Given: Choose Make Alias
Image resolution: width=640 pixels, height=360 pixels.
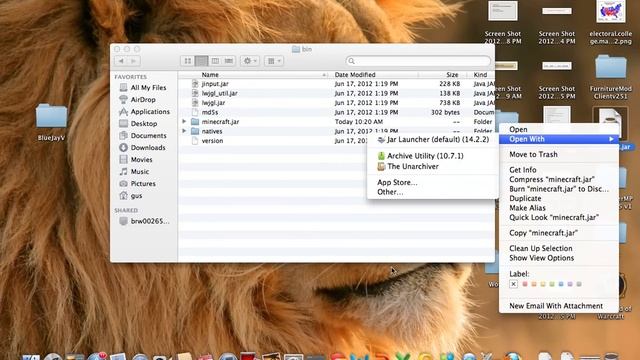Looking at the screenshot, I should pos(559,208).
